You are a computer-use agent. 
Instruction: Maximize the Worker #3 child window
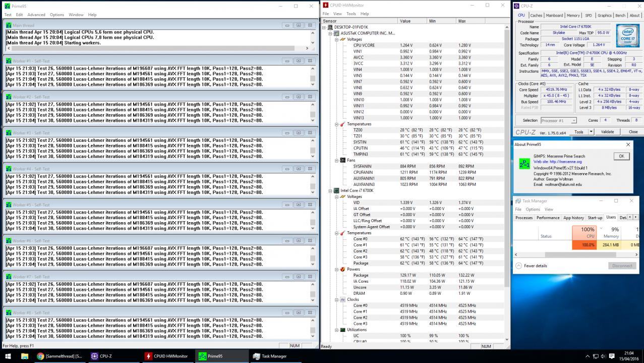[299, 133]
